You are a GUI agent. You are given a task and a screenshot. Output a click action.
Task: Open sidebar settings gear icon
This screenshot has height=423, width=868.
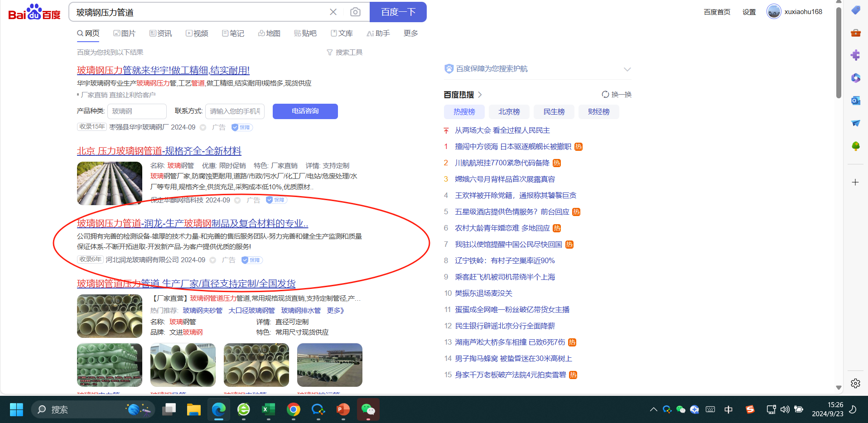pyautogui.click(x=855, y=384)
